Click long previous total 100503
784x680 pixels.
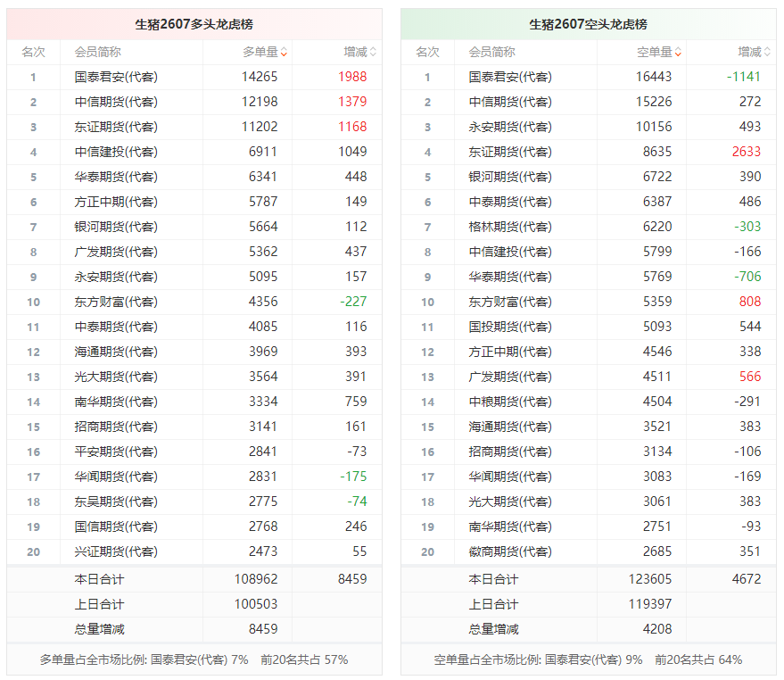256,604
